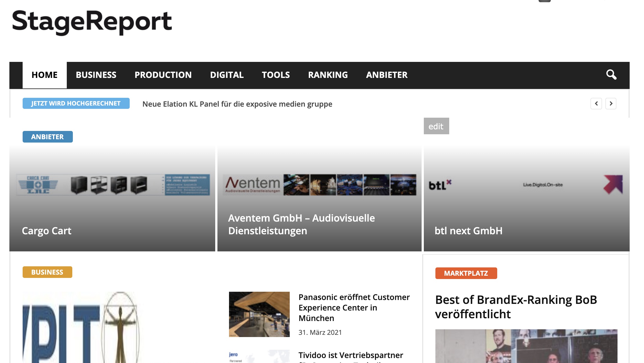The width and height of the screenshot is (644, 363).
Task: Open Tividoo ist Vertriebspartner article
Action: pyautogui.click(x=351, y=356)
